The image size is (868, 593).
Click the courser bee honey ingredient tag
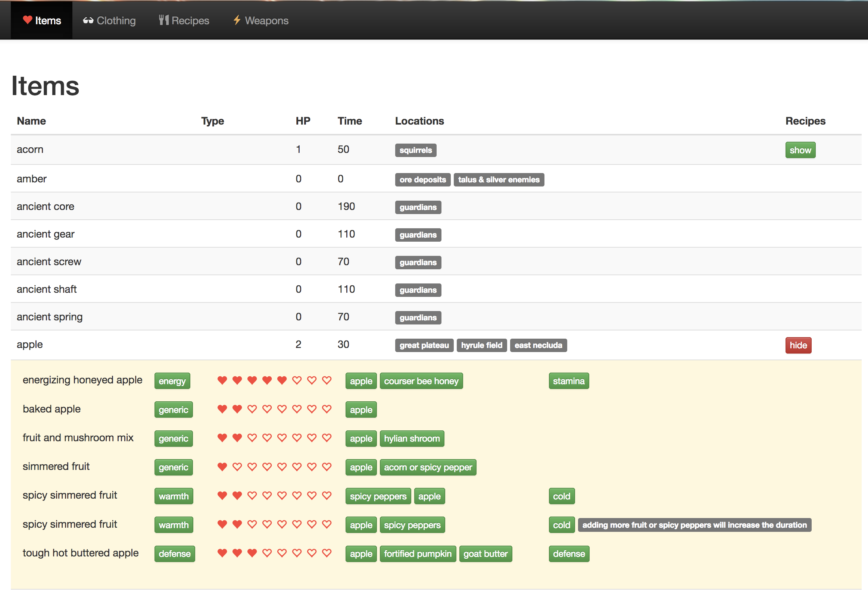(x=421, y=381)
